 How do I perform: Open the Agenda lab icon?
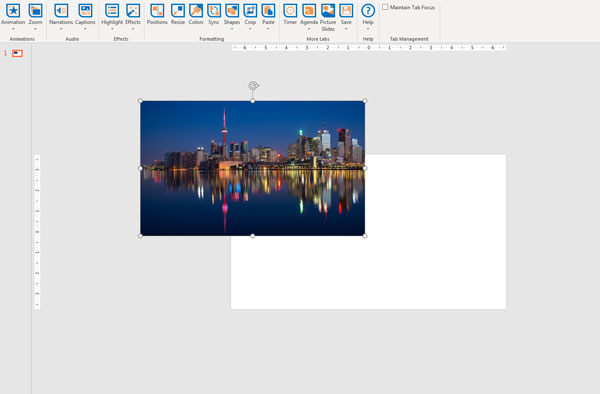click(x=309, y=10)
